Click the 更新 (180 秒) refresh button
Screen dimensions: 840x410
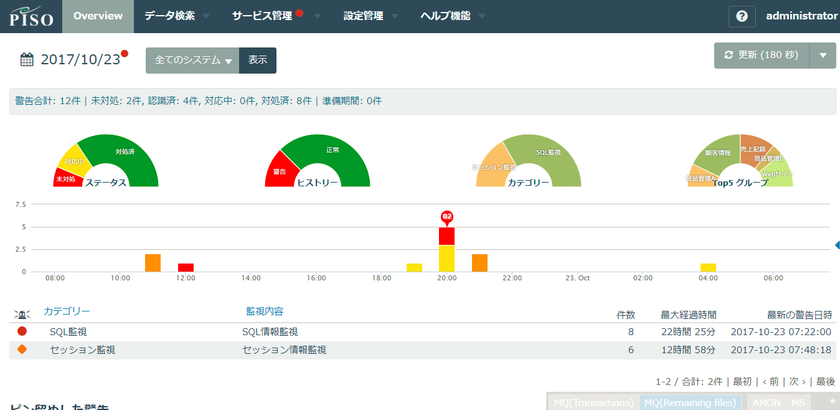point(759,56)
